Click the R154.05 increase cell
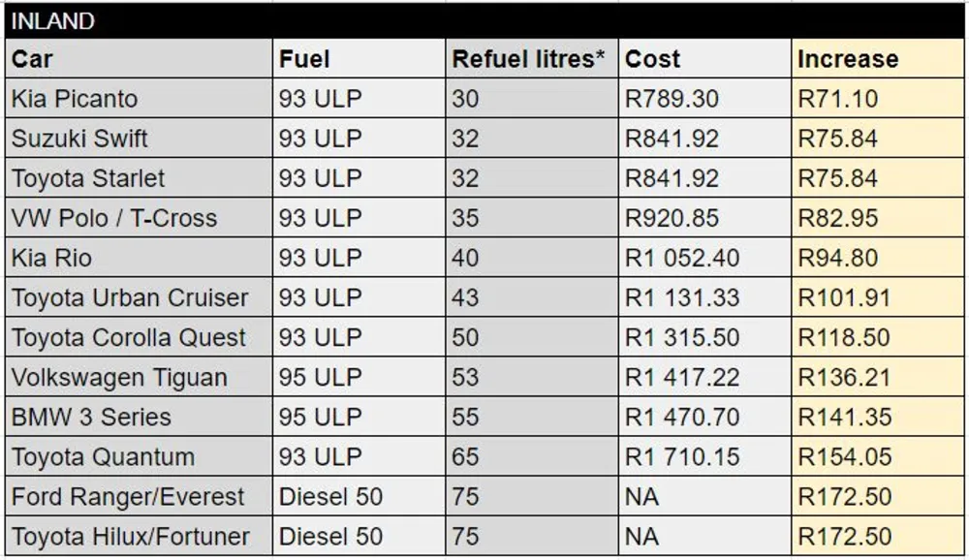 878,456
